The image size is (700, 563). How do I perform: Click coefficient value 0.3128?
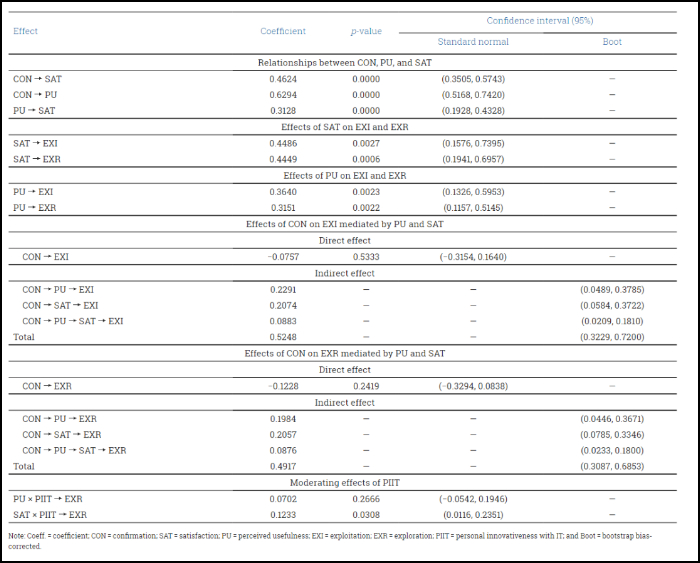coord(283,111)
